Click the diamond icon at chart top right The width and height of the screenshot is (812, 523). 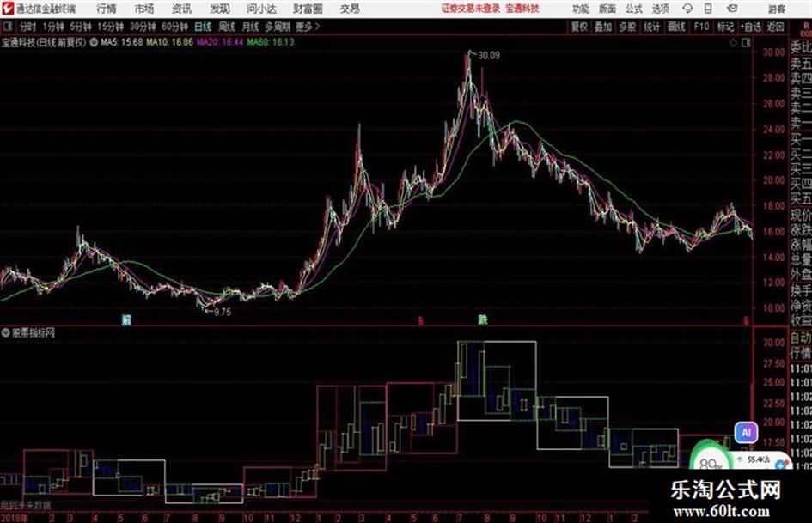733,42
